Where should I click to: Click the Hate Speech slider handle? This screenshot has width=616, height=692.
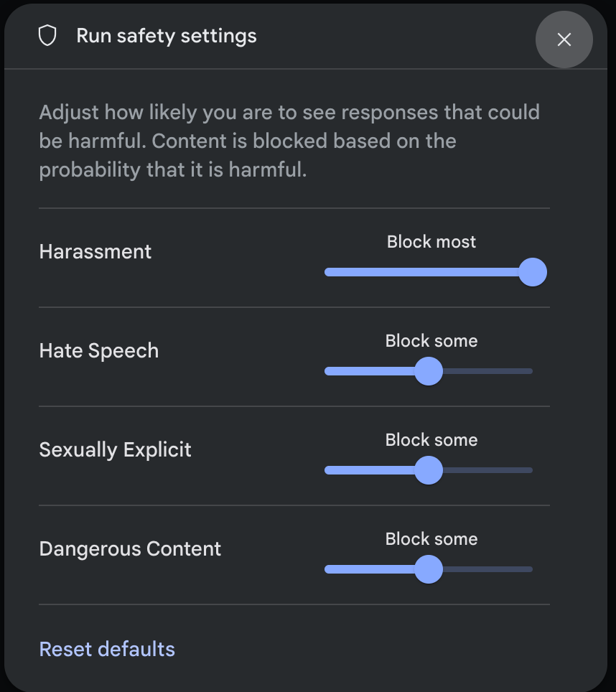pos(429,371)
